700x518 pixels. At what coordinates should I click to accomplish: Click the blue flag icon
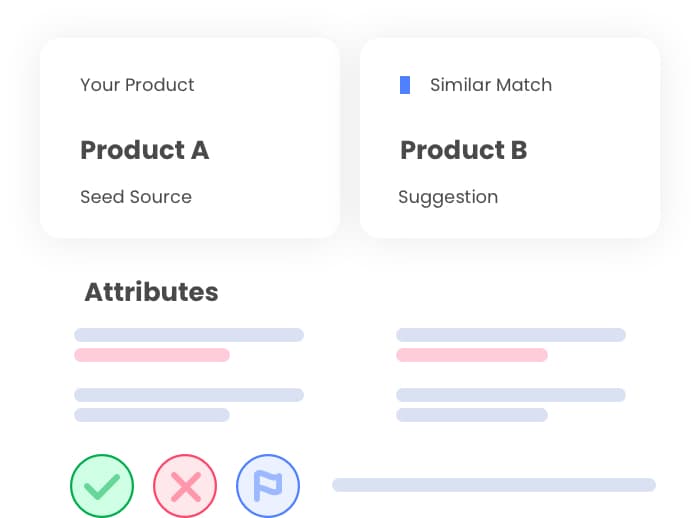tap(268, 487)
